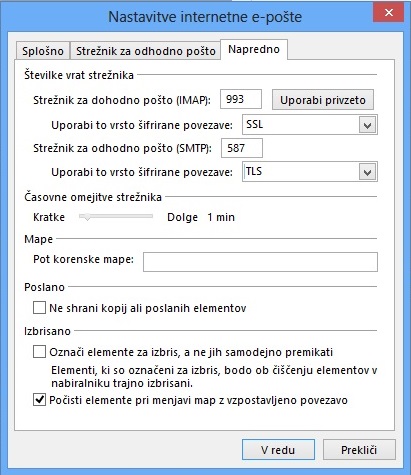This screenshot has height=475, width=411.
Task: Click the Uporabi privzeto button
Action: coord(323,100)
